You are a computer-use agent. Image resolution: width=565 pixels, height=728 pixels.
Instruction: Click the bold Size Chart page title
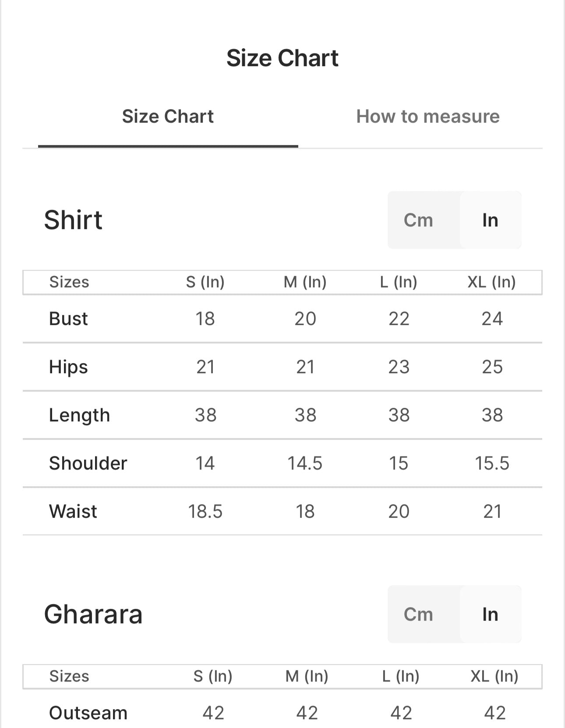pos(282,58)
